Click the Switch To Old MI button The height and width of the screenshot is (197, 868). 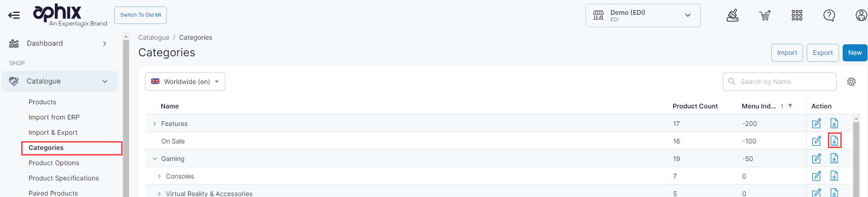(141, 15)
